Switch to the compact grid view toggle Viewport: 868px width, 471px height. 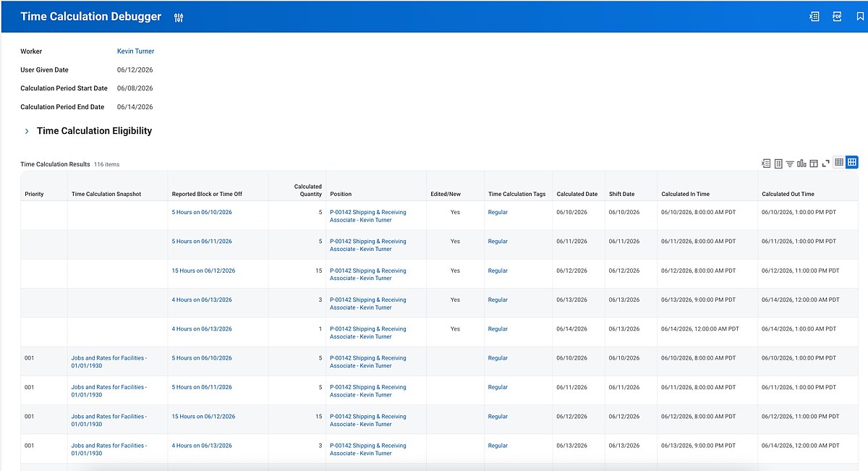point(839,163)
